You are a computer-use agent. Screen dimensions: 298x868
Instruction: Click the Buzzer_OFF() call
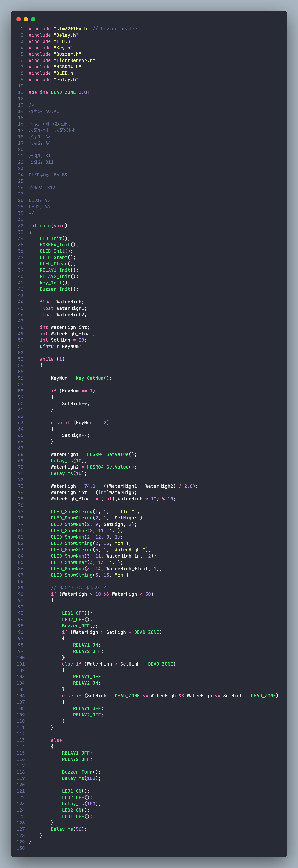tap(80, 626)
